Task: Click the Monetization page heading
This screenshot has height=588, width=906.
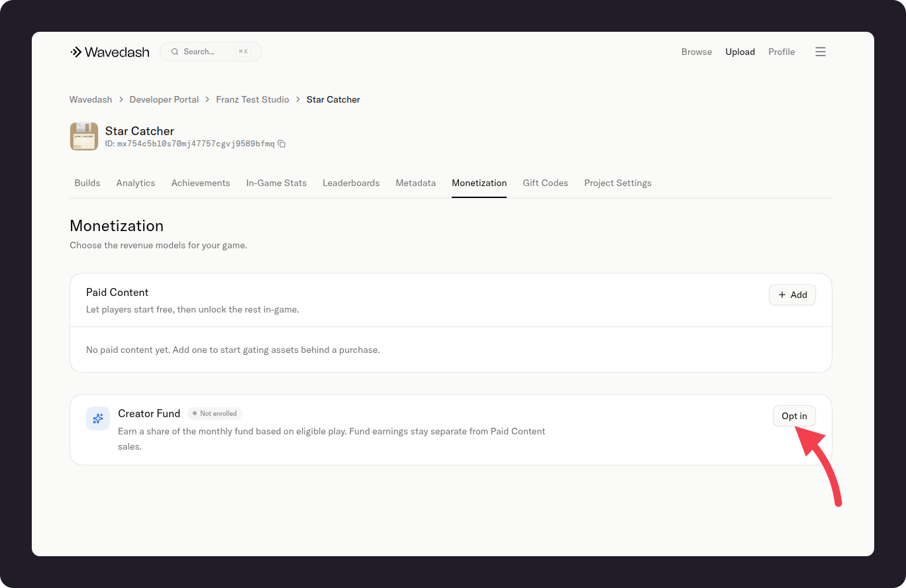Action: (117, 226)
